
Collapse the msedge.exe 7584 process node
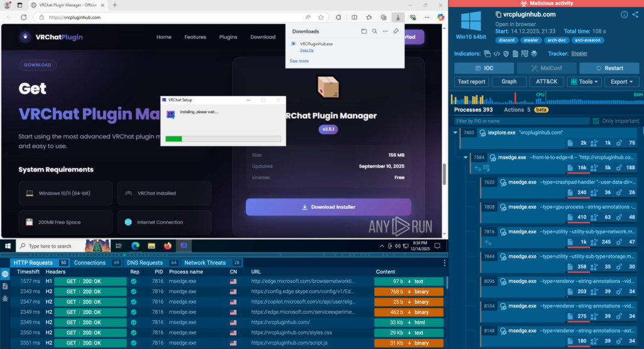pyautogui.click(x=465, y=157)
